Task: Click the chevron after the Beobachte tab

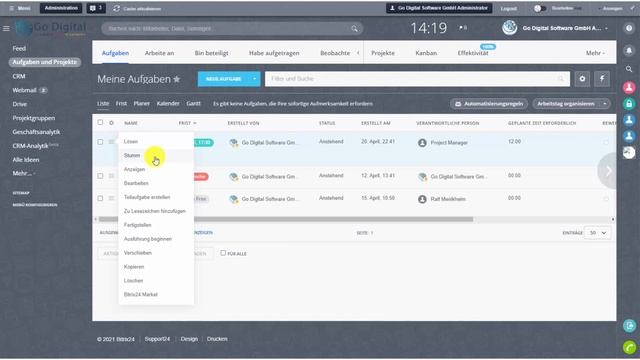Action: (358, 53)
